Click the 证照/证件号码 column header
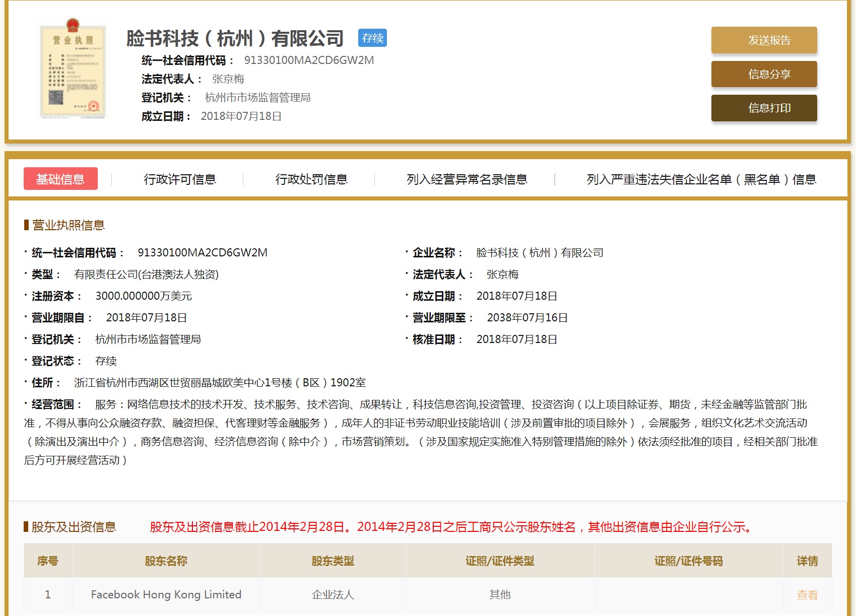 pos(689,561)
